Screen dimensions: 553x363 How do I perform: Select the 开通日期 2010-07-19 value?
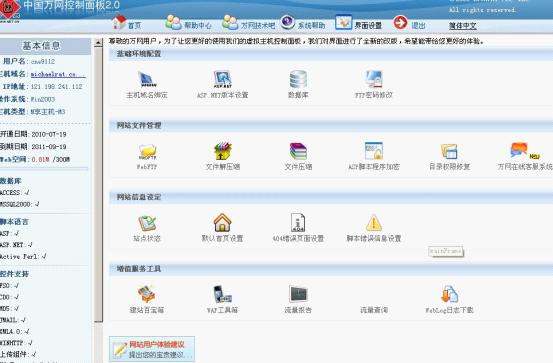point(49,134)
